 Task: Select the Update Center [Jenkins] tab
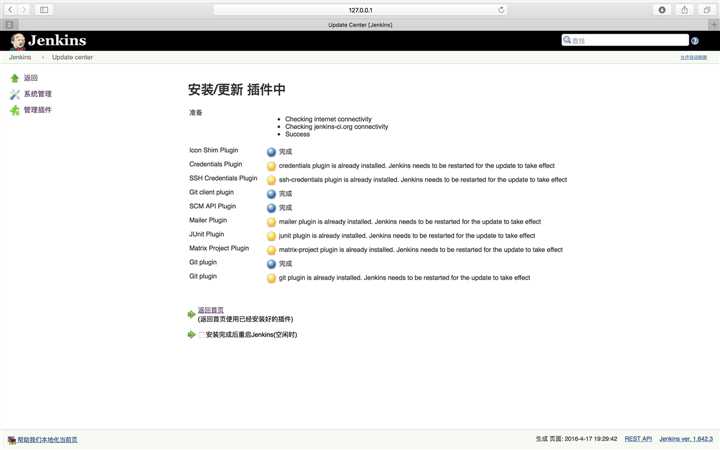pos(360,25)
